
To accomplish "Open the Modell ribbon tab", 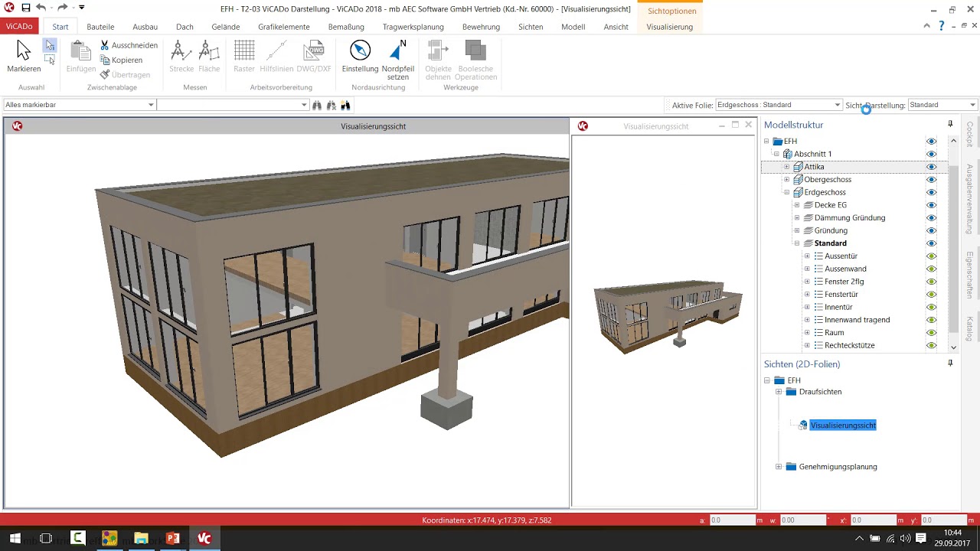I will pos(573,27).
